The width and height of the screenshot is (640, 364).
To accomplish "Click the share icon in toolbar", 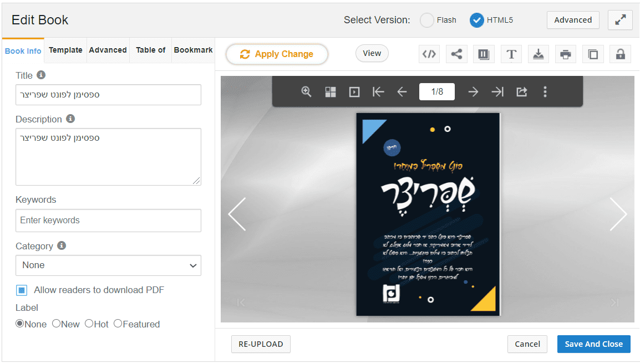I will (x=456, y=54).
